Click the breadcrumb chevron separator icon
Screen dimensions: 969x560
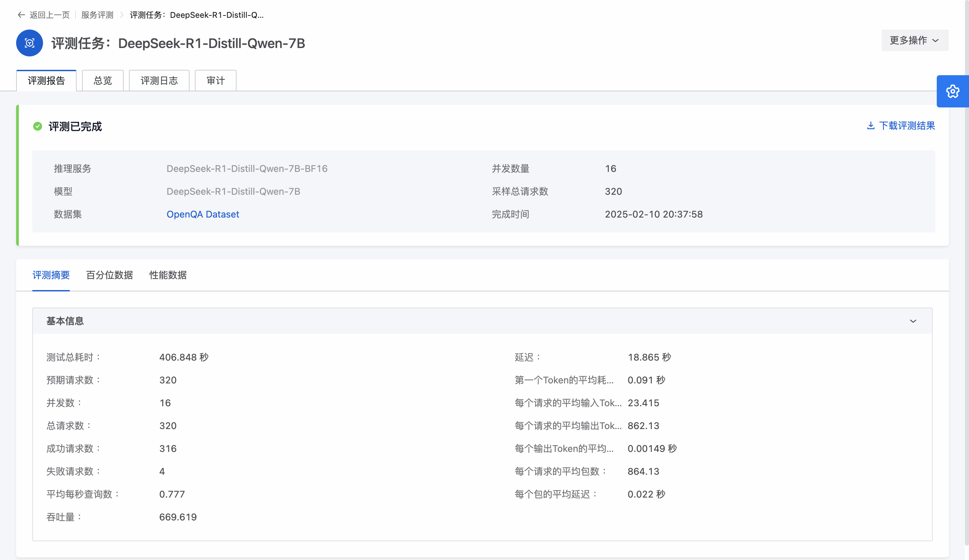tap(122, 15)
